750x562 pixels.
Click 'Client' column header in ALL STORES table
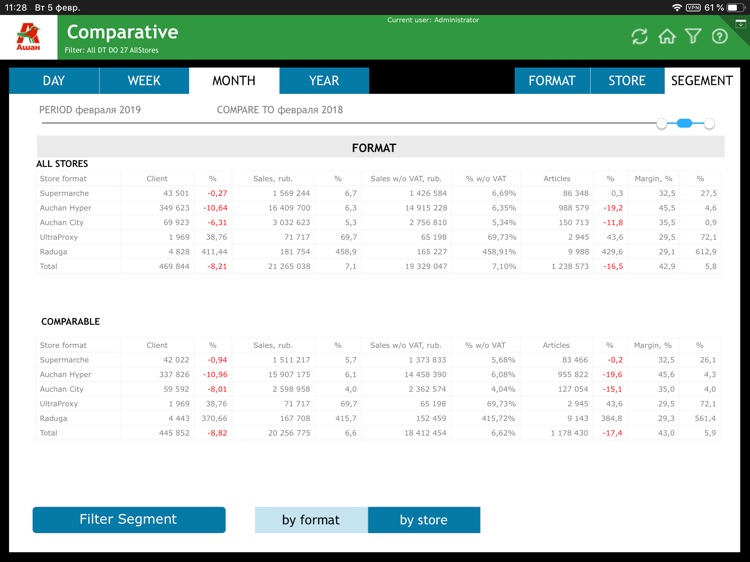pyautogui.click(x=157, y=178)
